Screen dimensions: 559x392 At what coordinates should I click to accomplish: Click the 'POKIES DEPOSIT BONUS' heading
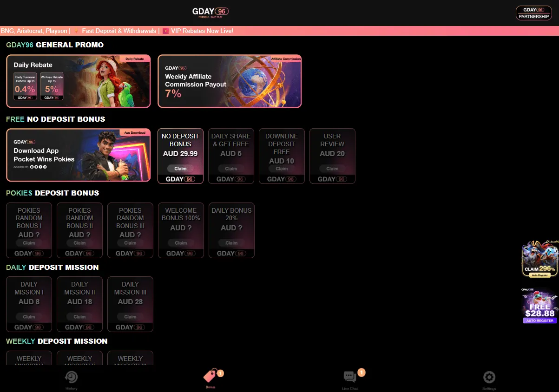pos(53,193)
